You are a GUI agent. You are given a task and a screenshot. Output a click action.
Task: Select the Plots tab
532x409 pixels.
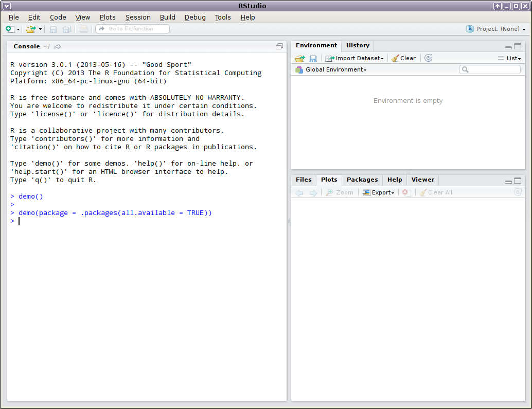pyautogui.click(x=329, y=180)
